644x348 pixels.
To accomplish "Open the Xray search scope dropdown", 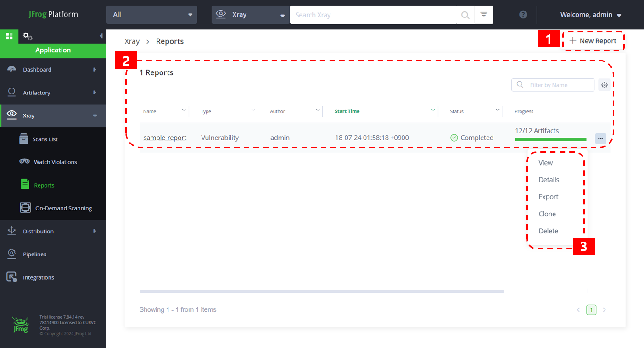I will click(251, 15).
